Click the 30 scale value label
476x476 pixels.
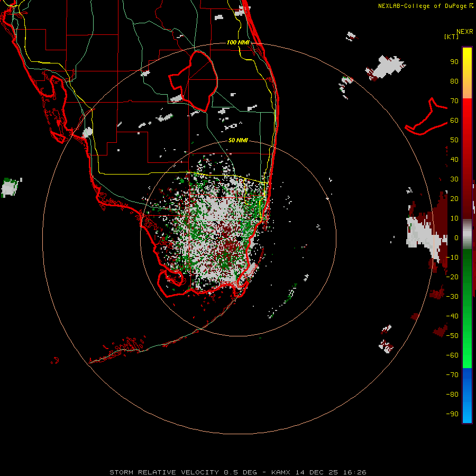pos(454,179)
